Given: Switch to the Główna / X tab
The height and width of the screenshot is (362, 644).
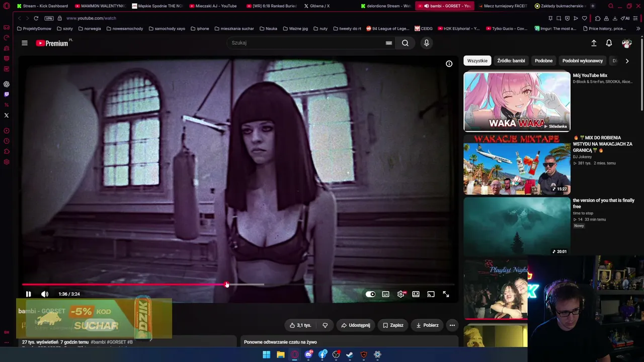Looking at the screenshot, I should coord(317,6).
